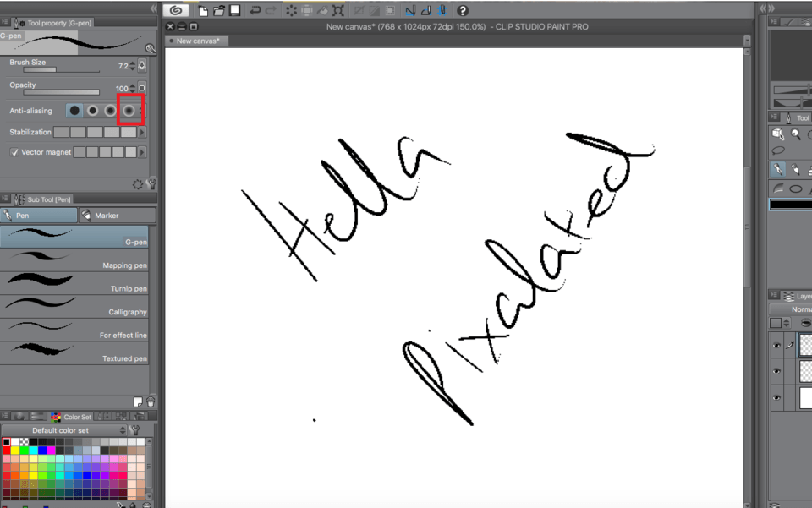Open sub tool detail wrench icon
This screenshot has height=508, width=812.
[x=152, y=183]
